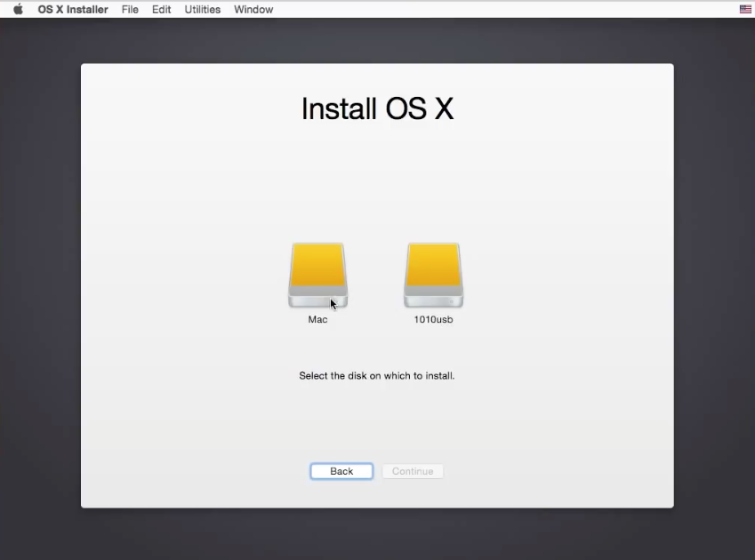Click the '1010usb' disk label
Image resolution: width=755 pixels, height=560 pixels.
coord(433,319)
